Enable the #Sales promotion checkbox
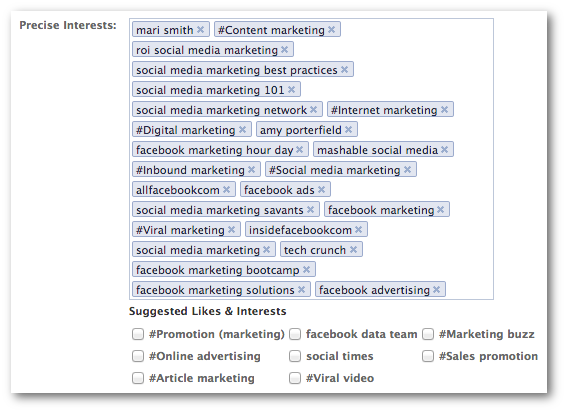 click(428, 356)
